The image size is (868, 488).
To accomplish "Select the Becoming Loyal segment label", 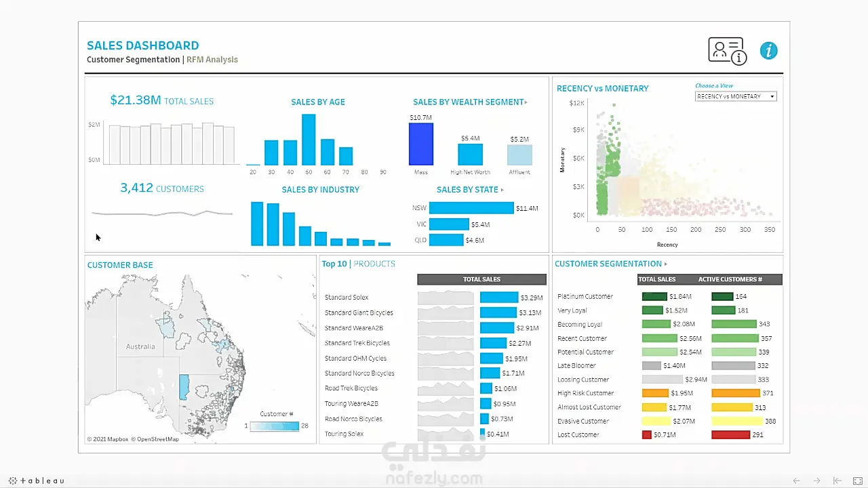I will 580,324.
